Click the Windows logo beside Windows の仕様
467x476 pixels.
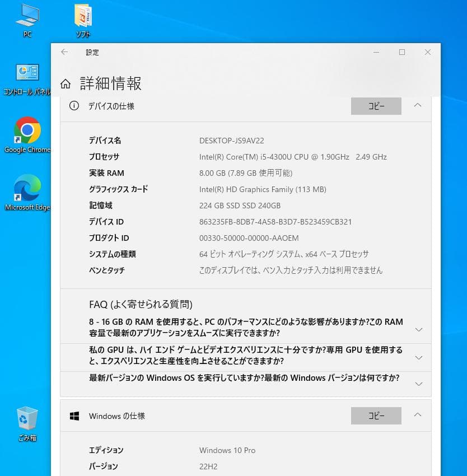click(73, 416)
